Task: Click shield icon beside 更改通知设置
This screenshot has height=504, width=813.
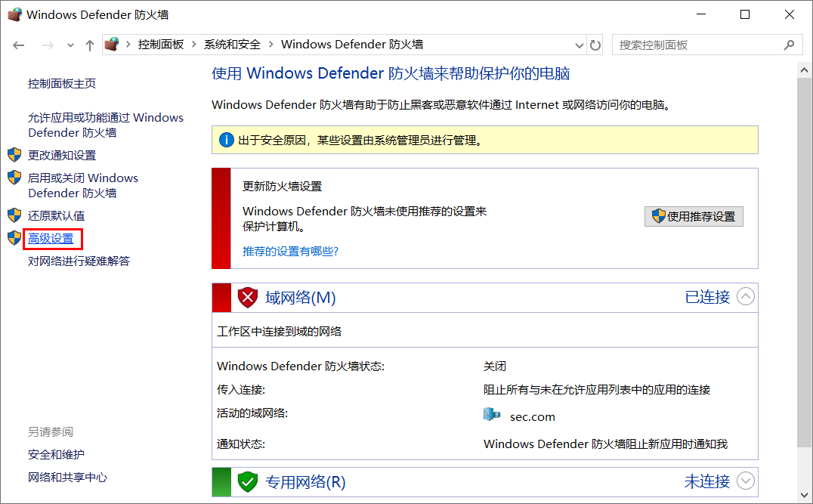Action: point(14,154)
